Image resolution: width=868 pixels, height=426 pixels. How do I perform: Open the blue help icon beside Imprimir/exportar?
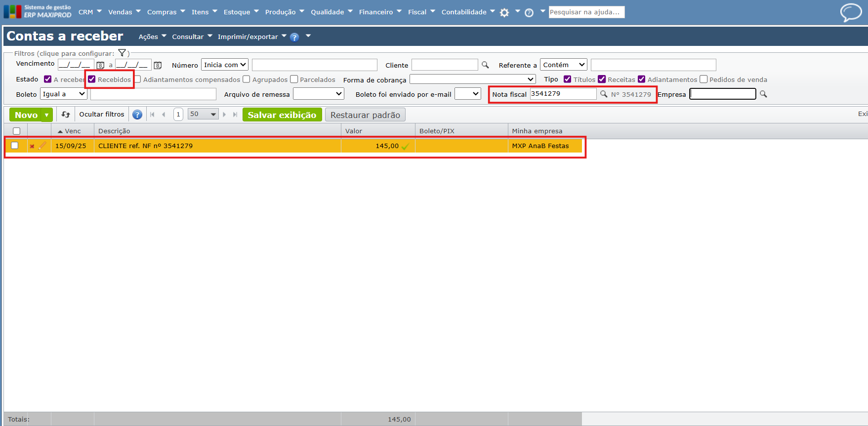[294, 37]
